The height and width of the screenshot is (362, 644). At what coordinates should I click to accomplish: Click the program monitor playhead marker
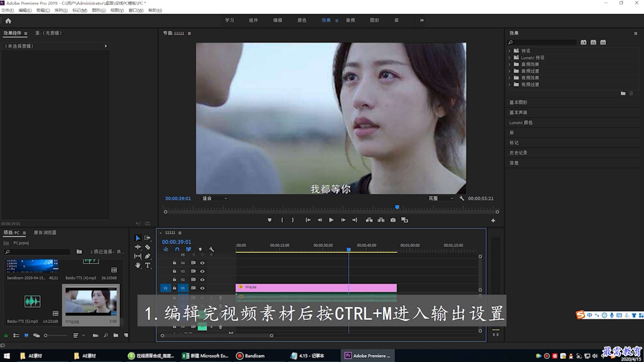pyautogui.click(x=397, y=207)
